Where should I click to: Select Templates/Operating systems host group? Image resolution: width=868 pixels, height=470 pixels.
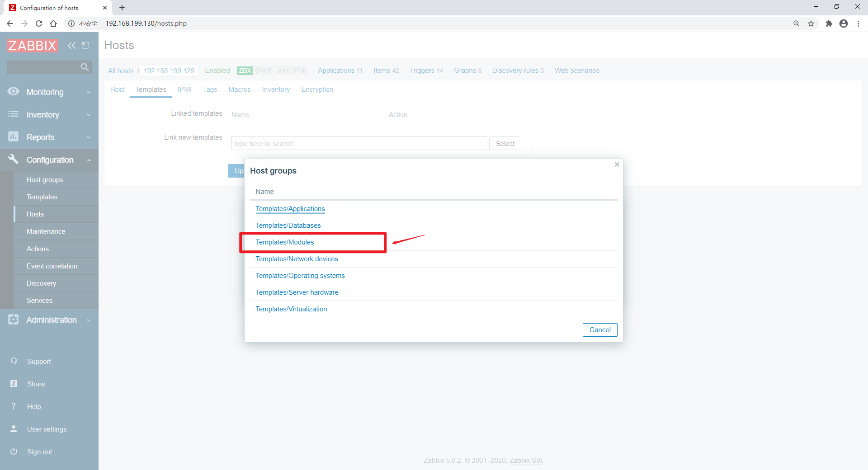pyautogui.click(x=300, y=276)
